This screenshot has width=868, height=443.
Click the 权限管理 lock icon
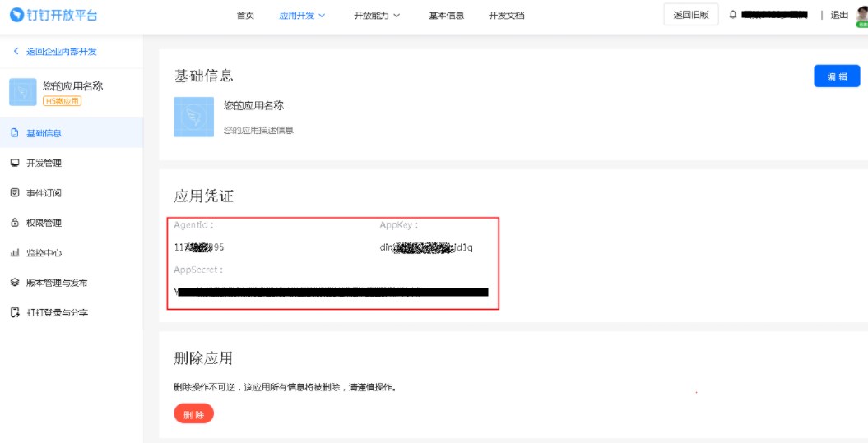click(x=15, y=223)
